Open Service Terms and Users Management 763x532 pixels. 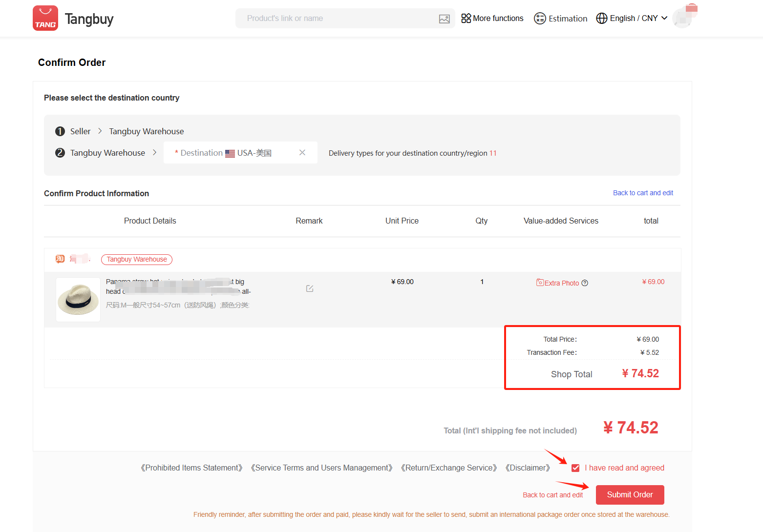click(x=321, y=468)
